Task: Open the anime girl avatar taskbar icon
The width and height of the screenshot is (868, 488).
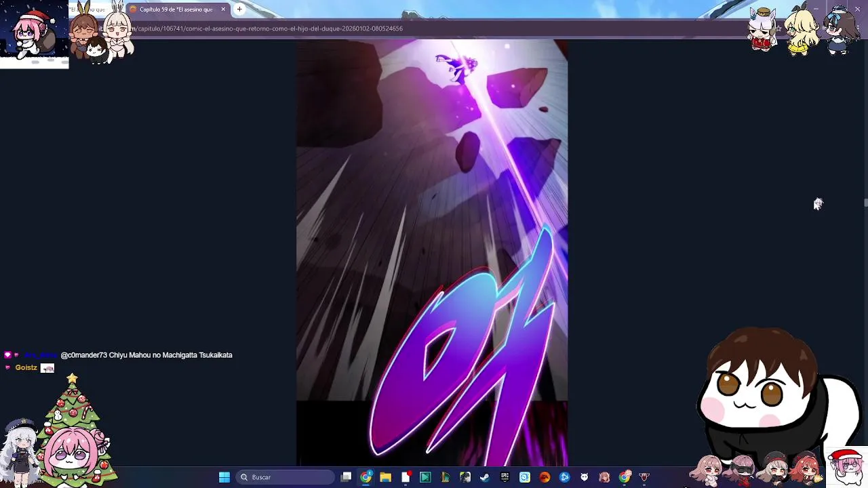Action: pyautogui.click(x=604, y=477)
